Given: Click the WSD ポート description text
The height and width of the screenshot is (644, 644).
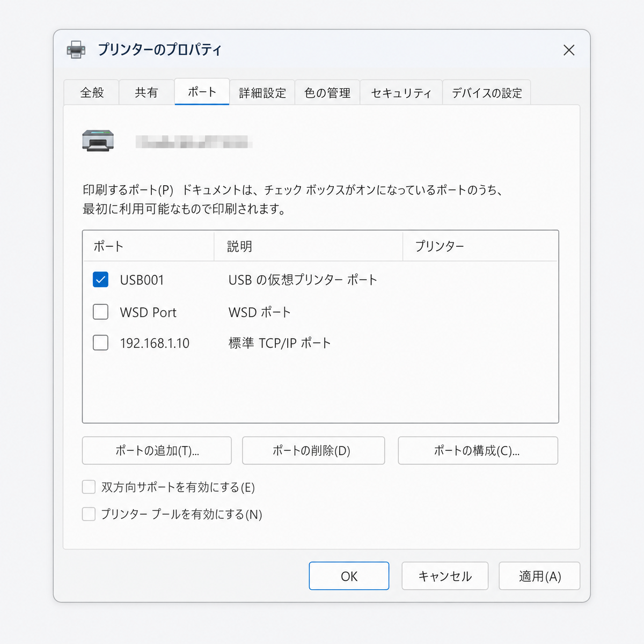Looking at the screenshot, I should click(260, 312).
